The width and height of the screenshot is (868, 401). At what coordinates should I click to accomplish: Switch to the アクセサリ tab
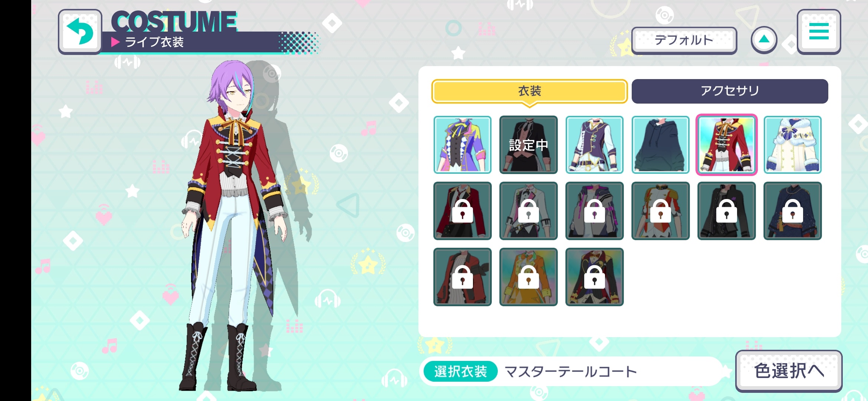point(730,91)
